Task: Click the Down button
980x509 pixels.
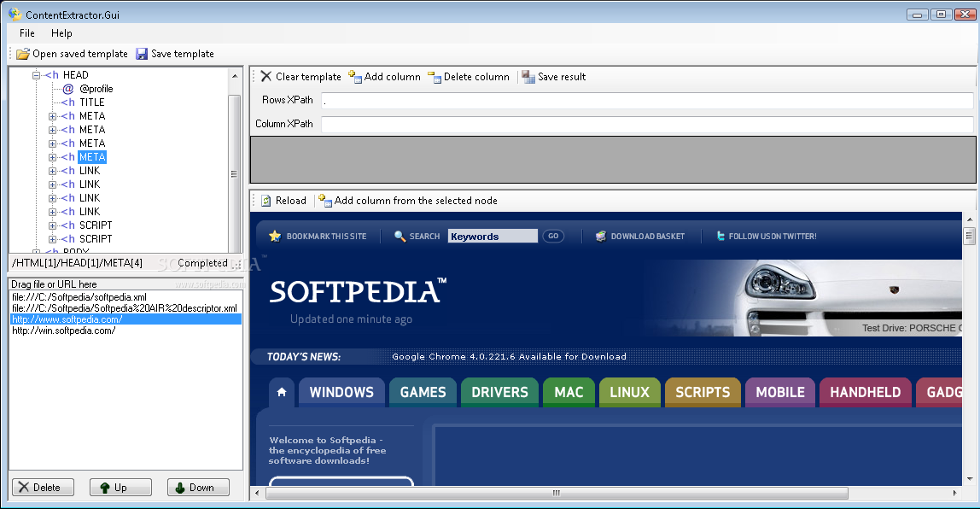Action: click(198, 487)
